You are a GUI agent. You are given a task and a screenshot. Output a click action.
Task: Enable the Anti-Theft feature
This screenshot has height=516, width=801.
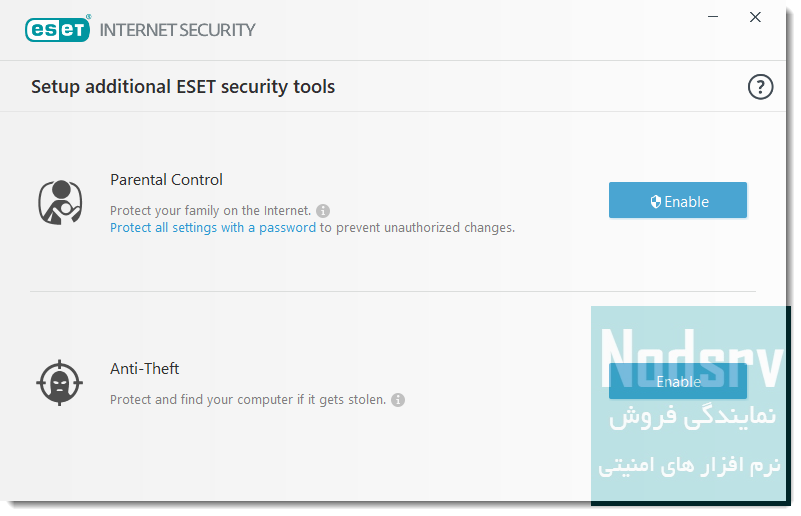click(678, 381)
